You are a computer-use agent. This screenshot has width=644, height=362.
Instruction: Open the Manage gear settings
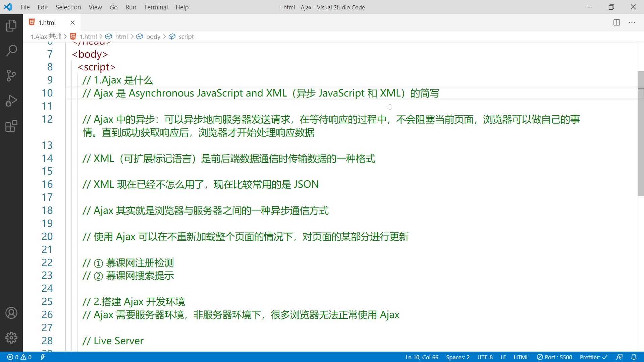tap(11, 338)
